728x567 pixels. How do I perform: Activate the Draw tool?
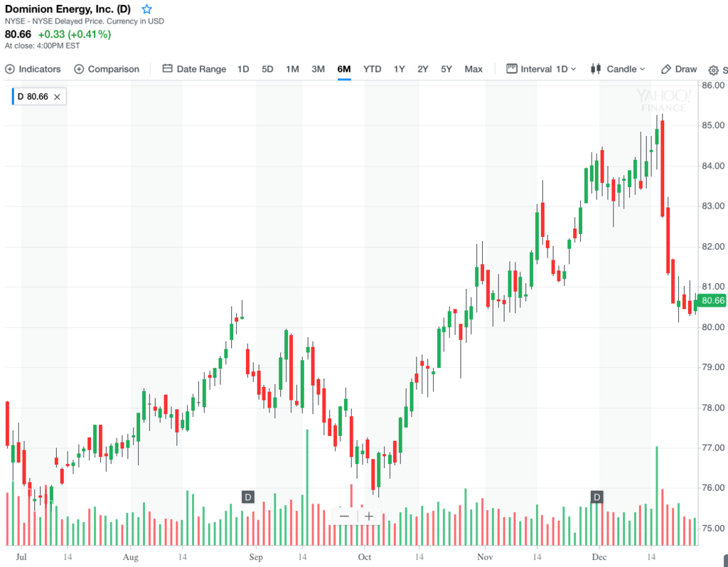pos(679,69)
